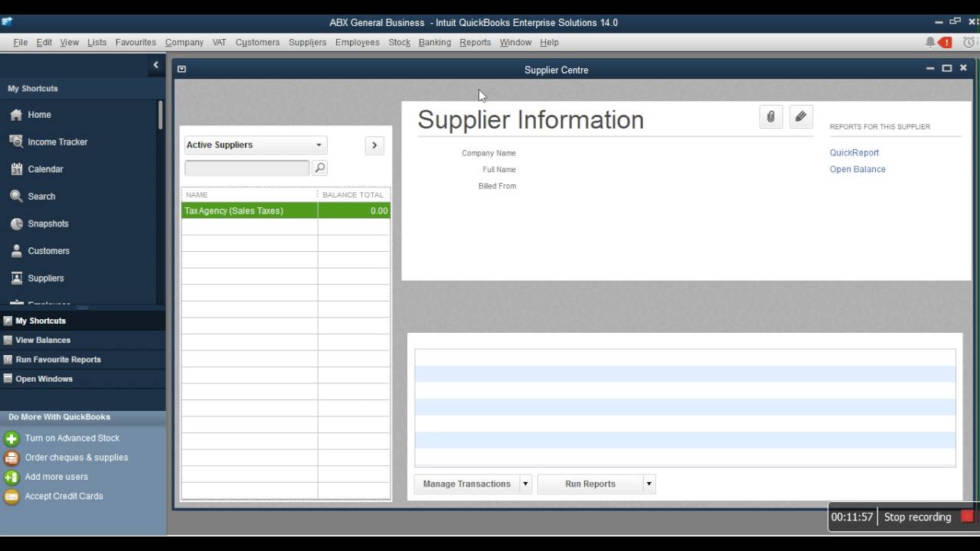Click Turn on Advanced Stock link
Image resolution: width=980 pixels, height=551 pixels.
click(x=72, y=439)
